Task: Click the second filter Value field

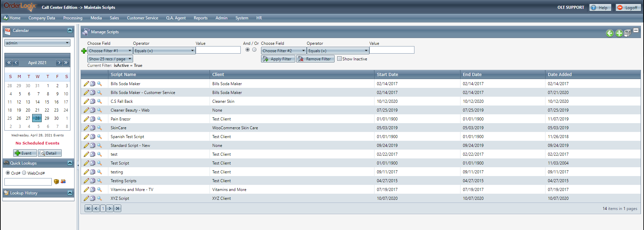Action: [x=392, y=50]
